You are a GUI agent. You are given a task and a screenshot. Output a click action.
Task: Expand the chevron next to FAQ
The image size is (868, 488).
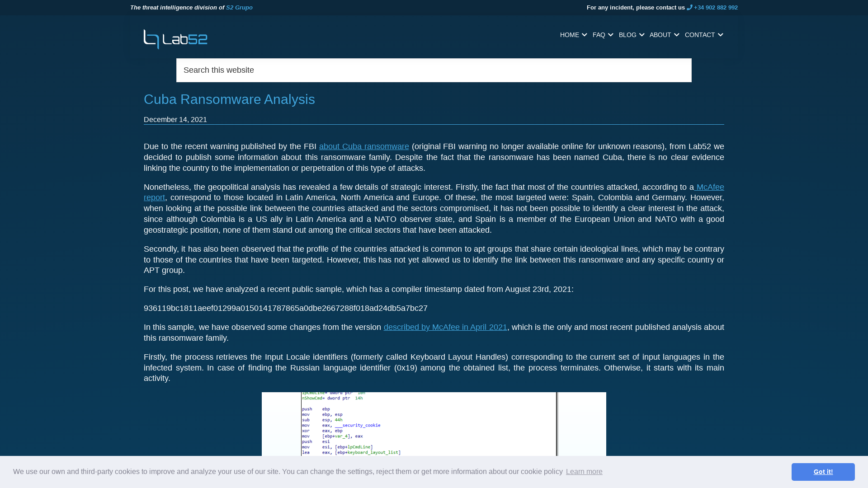611,35
